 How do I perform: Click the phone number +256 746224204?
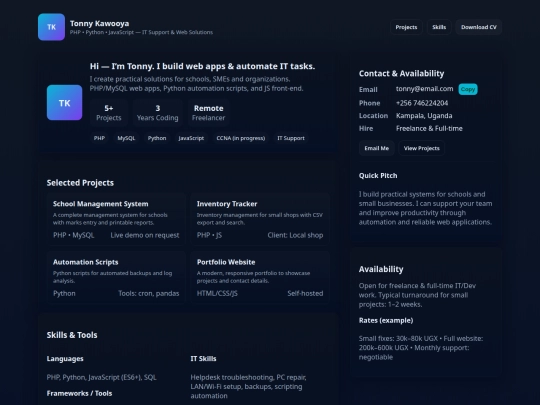pyautogui.click(x=422, y=103)
